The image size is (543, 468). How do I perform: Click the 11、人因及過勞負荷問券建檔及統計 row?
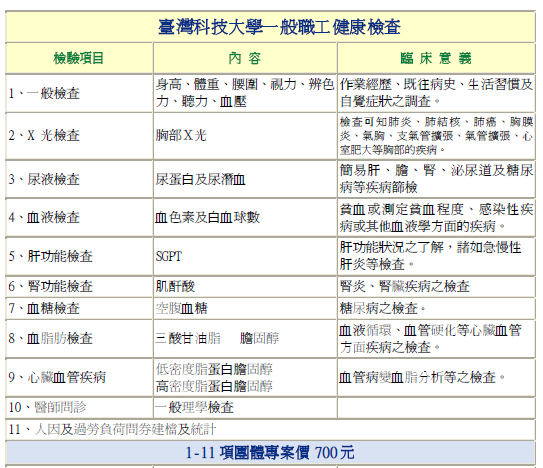point(112,429)
